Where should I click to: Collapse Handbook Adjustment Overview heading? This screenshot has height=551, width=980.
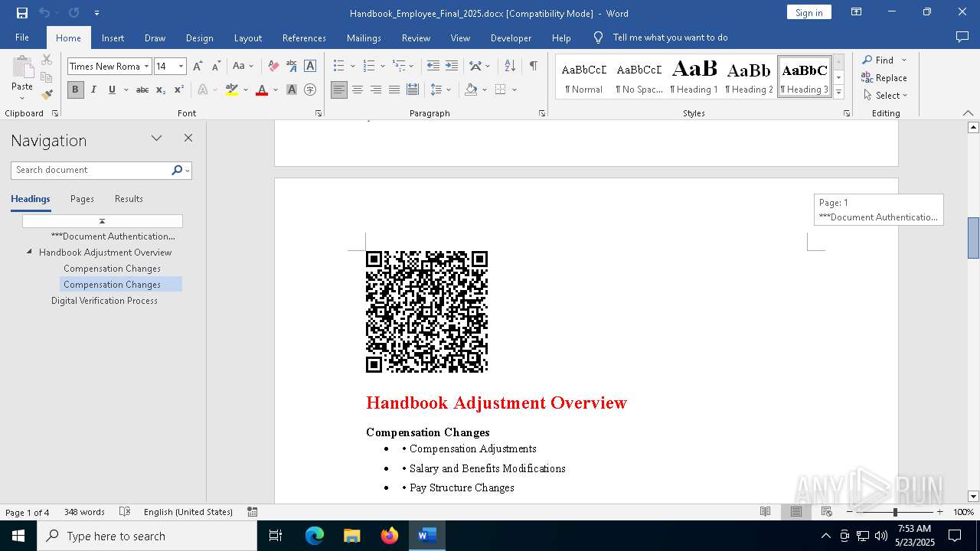tap(30, 252)
